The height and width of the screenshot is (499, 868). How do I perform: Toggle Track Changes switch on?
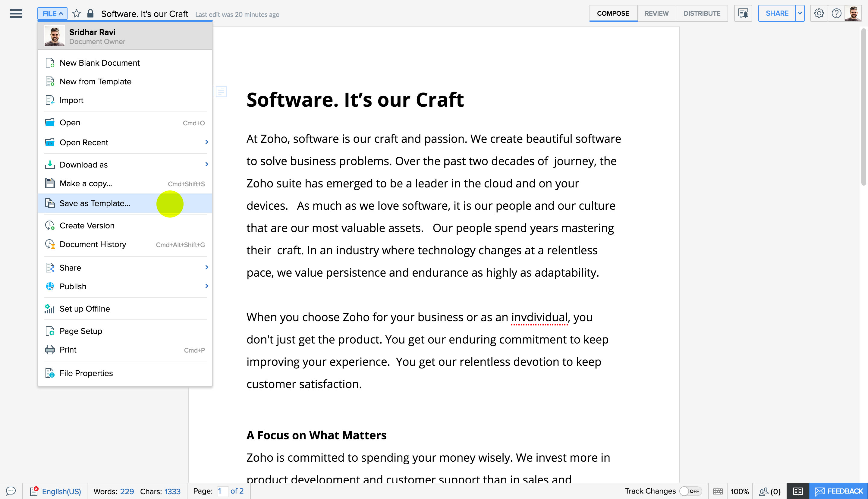click(691, 491)
